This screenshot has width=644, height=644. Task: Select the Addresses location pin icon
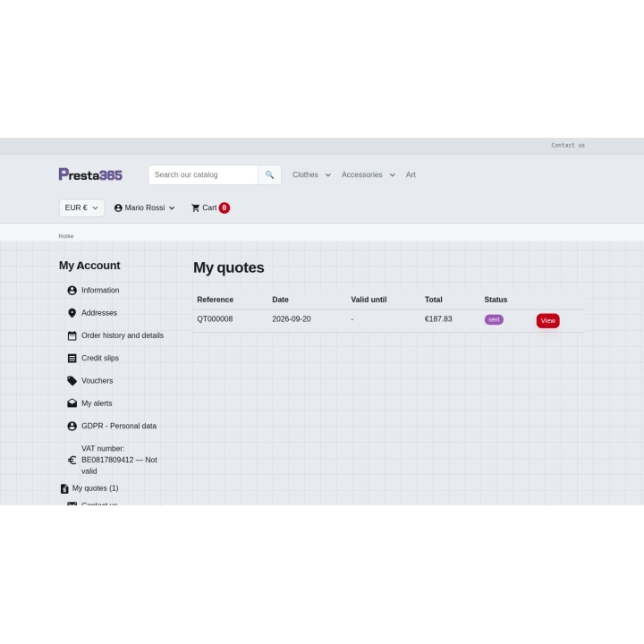(72, 313)
